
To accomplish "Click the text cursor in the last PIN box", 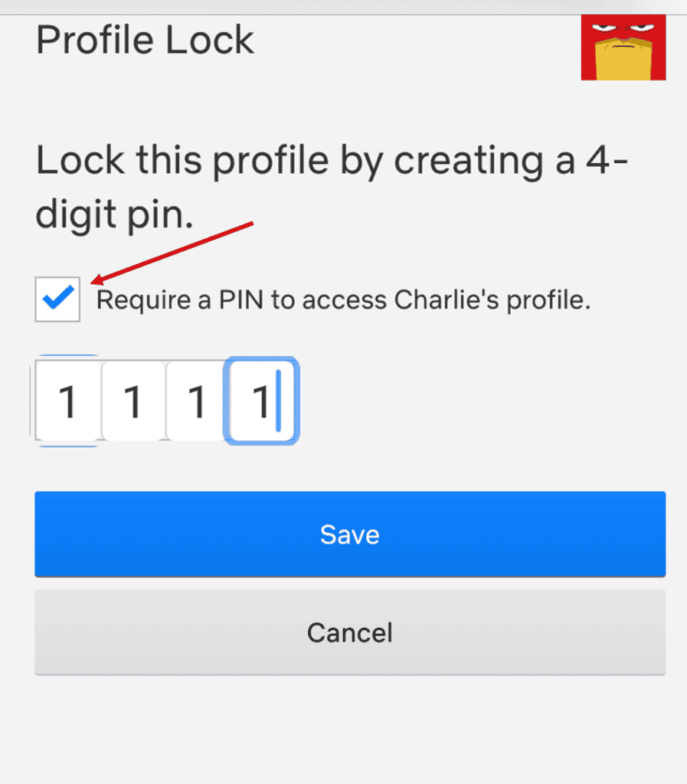I will coord(279,400).
